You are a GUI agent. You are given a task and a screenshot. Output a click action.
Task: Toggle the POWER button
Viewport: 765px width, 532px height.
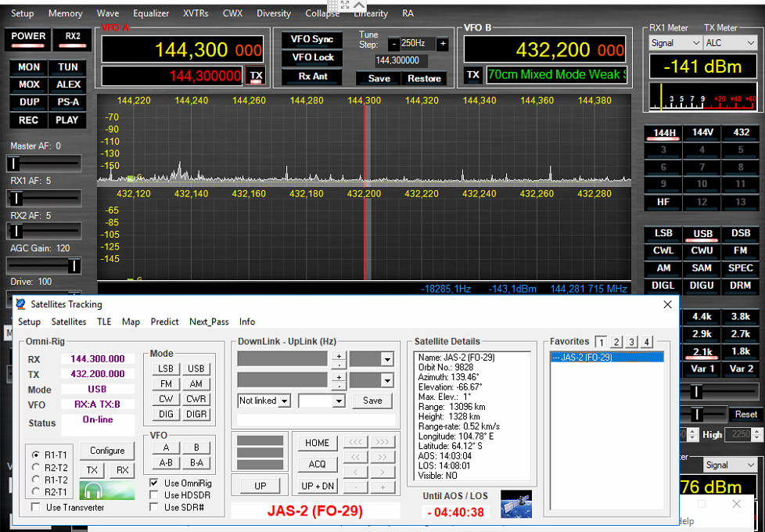[x=28, y=40]
